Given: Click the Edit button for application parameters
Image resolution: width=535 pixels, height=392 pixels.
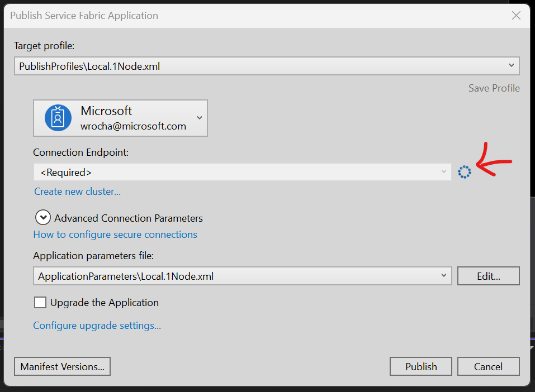Looking at the screenshot, I should [488, 276].
